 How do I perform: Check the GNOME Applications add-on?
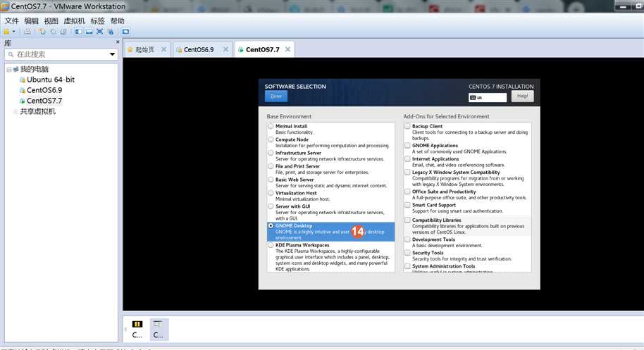(407, 146)
